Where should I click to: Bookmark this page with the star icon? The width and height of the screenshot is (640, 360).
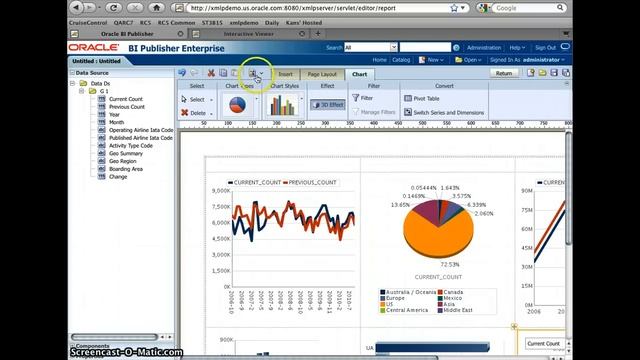[454, 8]
